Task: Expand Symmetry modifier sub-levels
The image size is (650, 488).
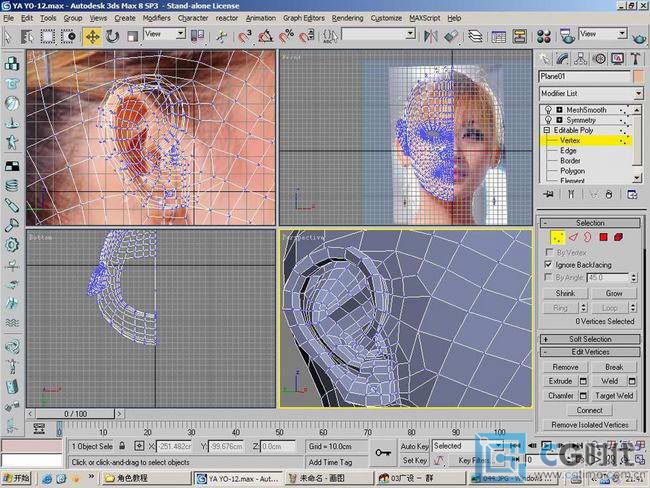Action: (x=560, y=120)
